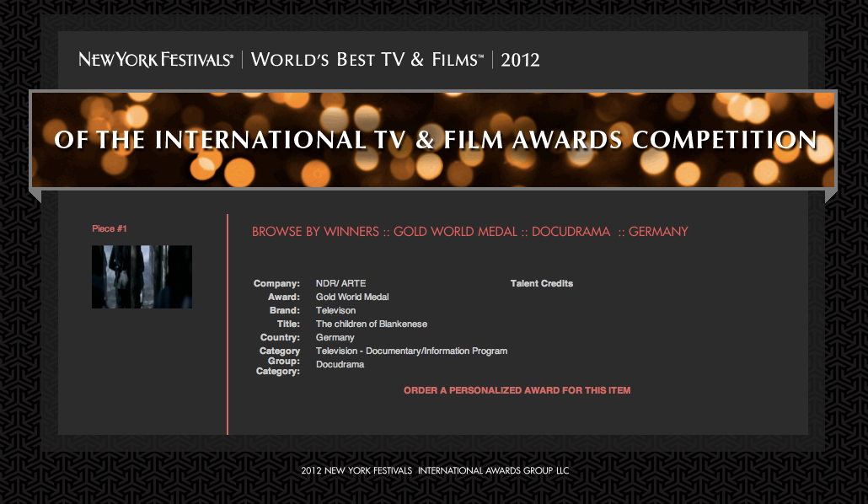Open the Piece #1 video thumbnail
Image resolution: width=868 pixels, height=504 pixels.
tap(142, 276)
